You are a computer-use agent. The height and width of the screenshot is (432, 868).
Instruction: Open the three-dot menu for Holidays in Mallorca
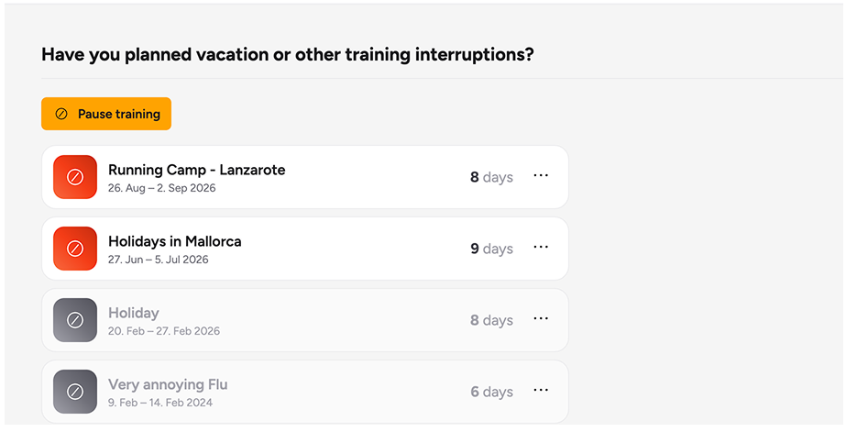click(x=541, y=247)
